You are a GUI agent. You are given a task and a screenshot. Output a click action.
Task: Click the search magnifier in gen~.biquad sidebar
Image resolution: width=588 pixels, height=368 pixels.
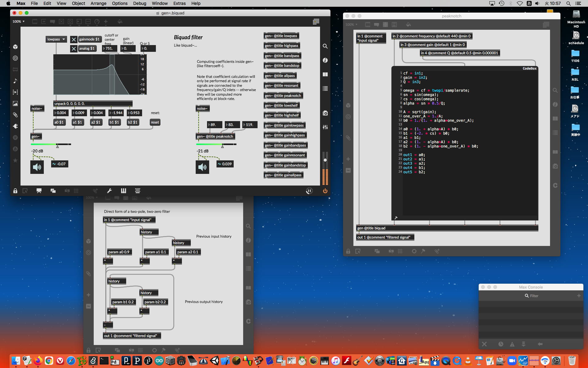(x=325, y=46)
